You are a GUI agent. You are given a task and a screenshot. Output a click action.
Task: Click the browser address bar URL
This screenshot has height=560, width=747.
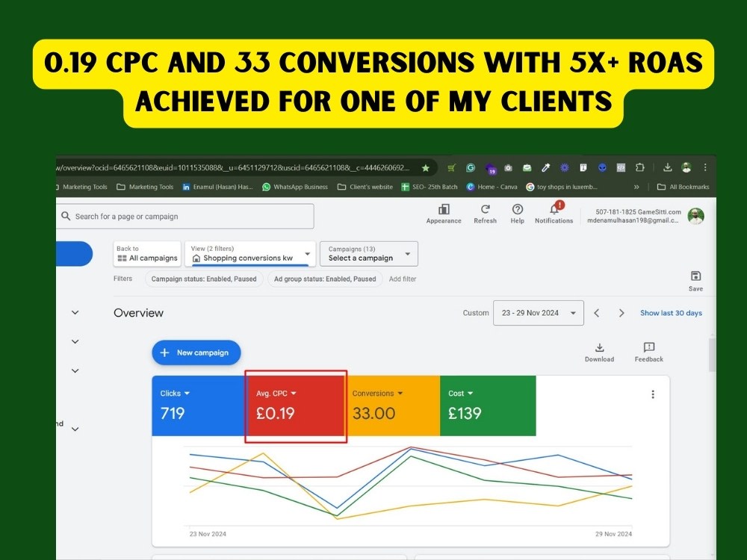[x=233, y=167]
